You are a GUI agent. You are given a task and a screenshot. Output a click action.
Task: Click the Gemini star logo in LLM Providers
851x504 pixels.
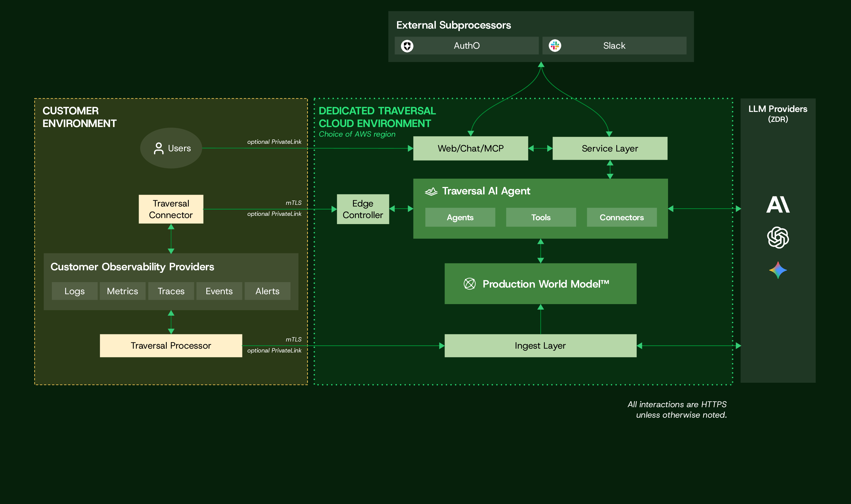point(778,270)
